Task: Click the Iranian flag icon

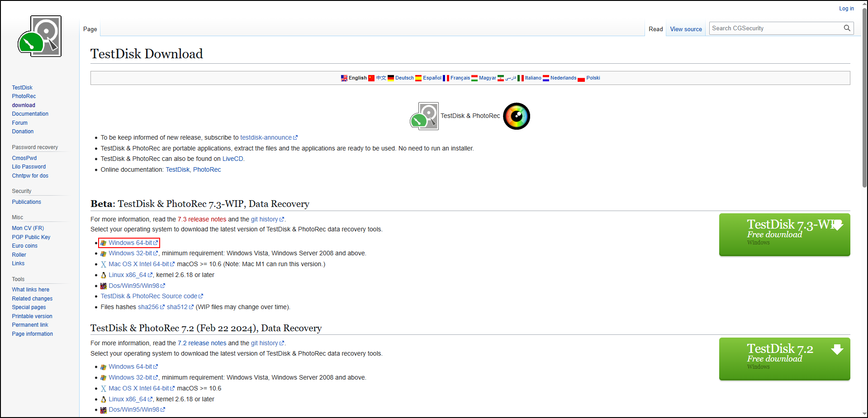Action: coord(501,78)
